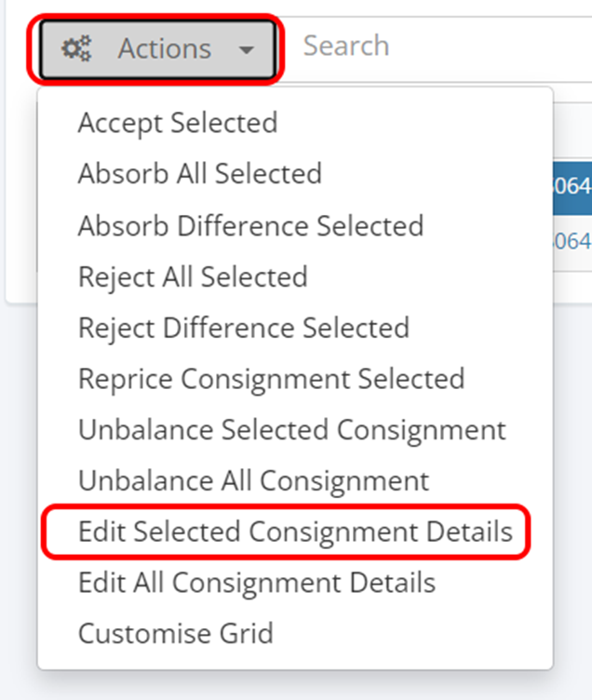The image size is (592, 700).
Task: Pick Absorb Difference Selected in the dropdown
Action: [x=250, y=225]
